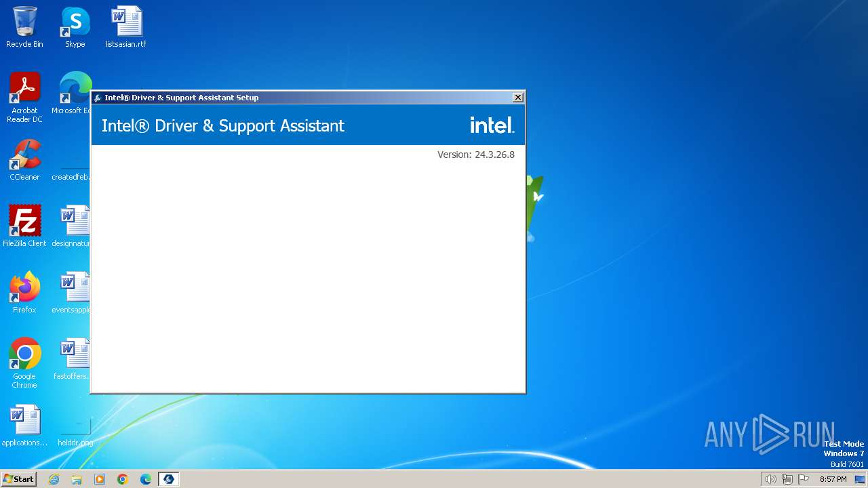Click the Intel setup title bar icon
Screen dimensions: 868x488
pyautogui.click(x=98, y=98)
